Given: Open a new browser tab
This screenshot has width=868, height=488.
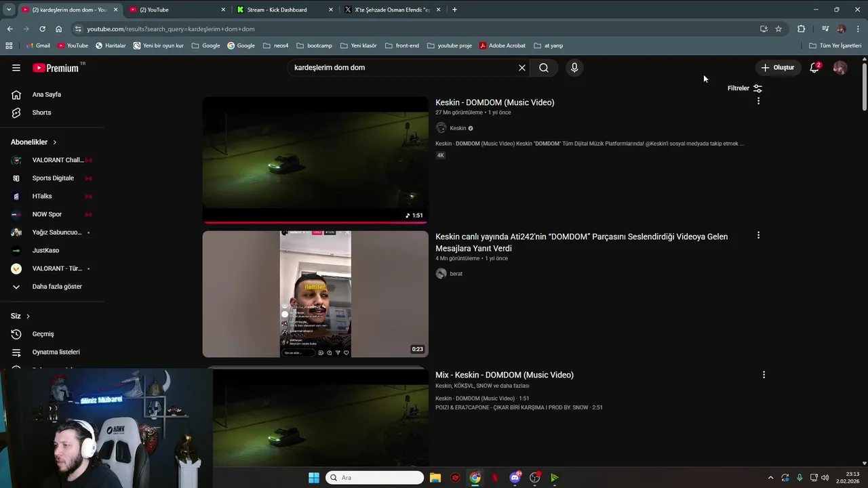Looking at the screenshot, I should click(454, 9).
